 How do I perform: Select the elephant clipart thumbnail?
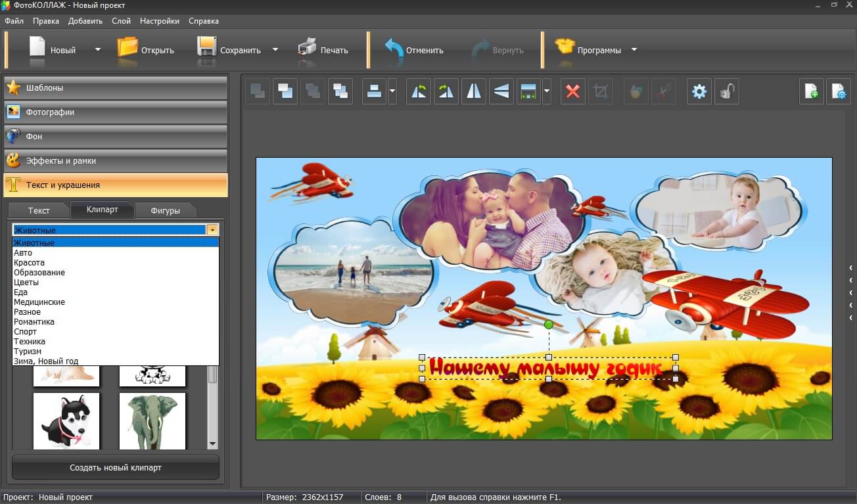point(152,421)
